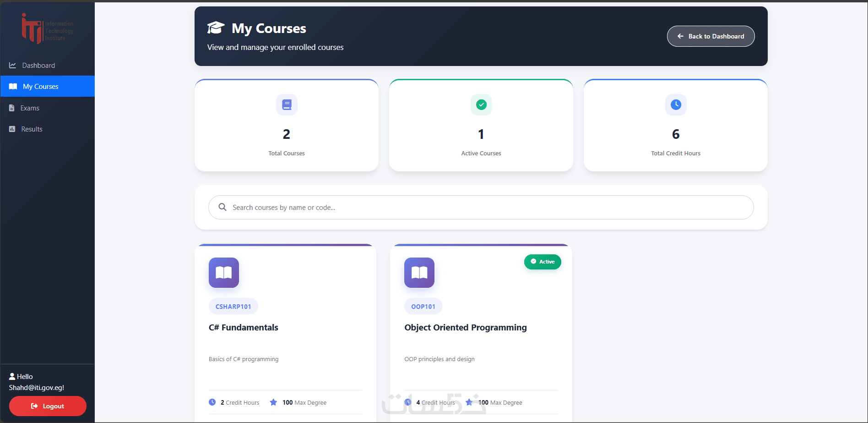Image resolution: width=868 pixels, height=423 pixels.
Task: Click the Total Courses stat card
Action: click(x=287, y=126)
